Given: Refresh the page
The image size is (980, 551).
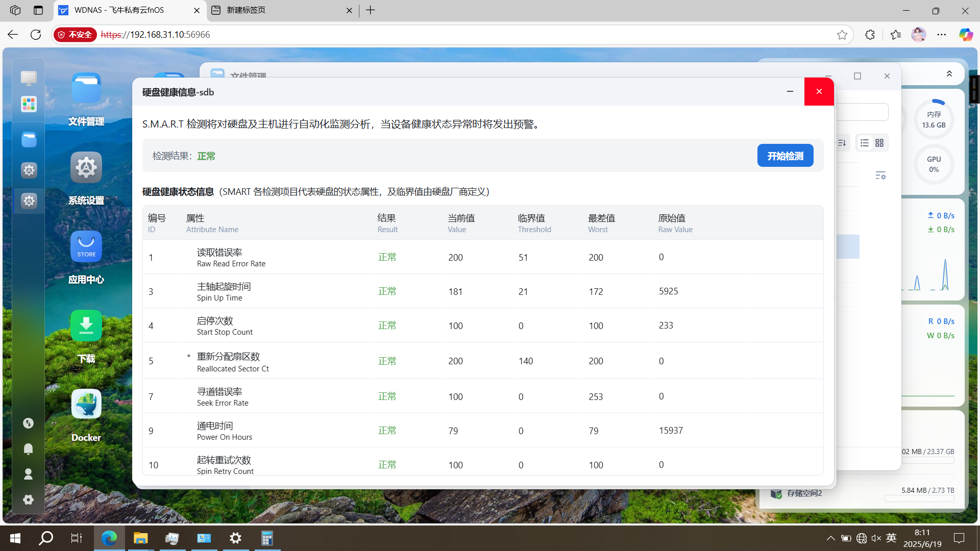Looking at the screenshot, I should click(x=36, y=35).
